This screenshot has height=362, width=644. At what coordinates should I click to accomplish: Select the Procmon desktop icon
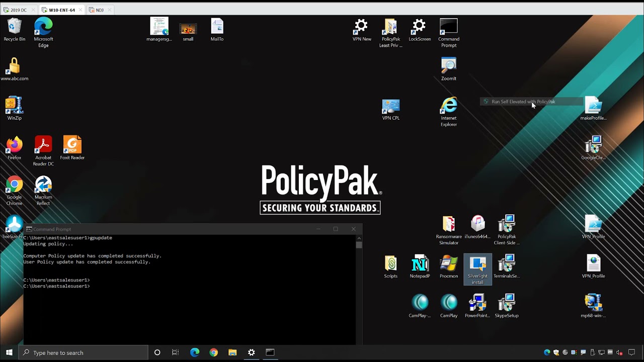pos(449,266)
